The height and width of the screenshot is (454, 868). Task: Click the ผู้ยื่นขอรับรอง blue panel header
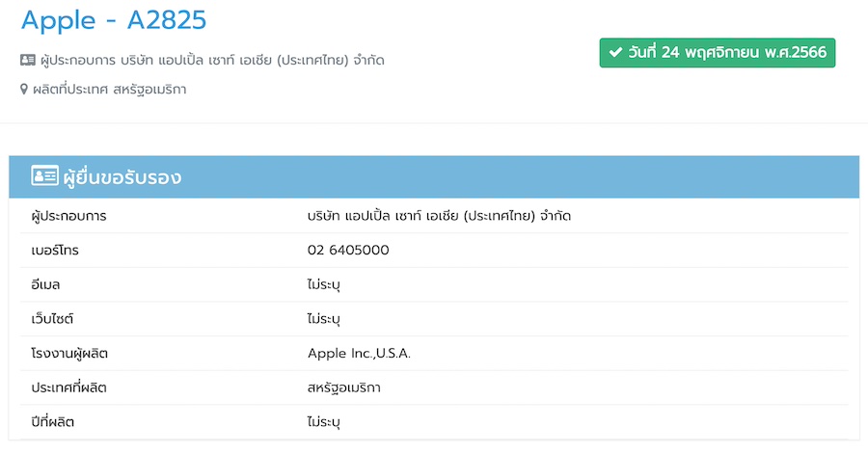(434, 177)
